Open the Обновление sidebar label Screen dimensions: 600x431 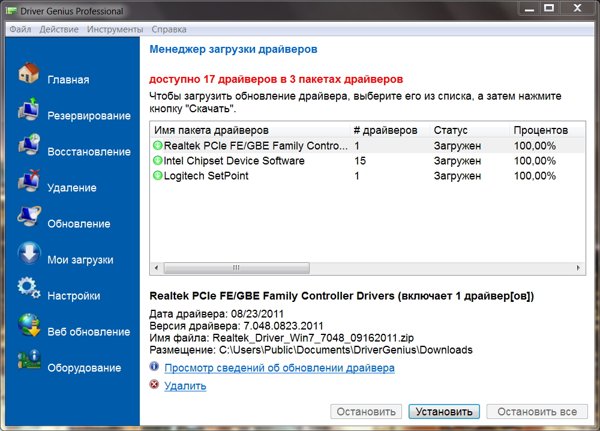click(x=79, y=224)
